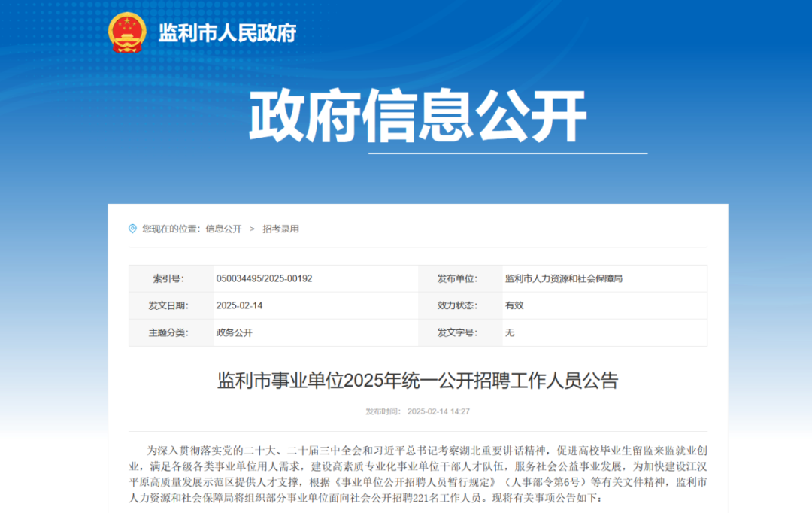The image size is (812, 513).
Task: Open 招考录用 breadcrumb link
Action: point(280,229)
